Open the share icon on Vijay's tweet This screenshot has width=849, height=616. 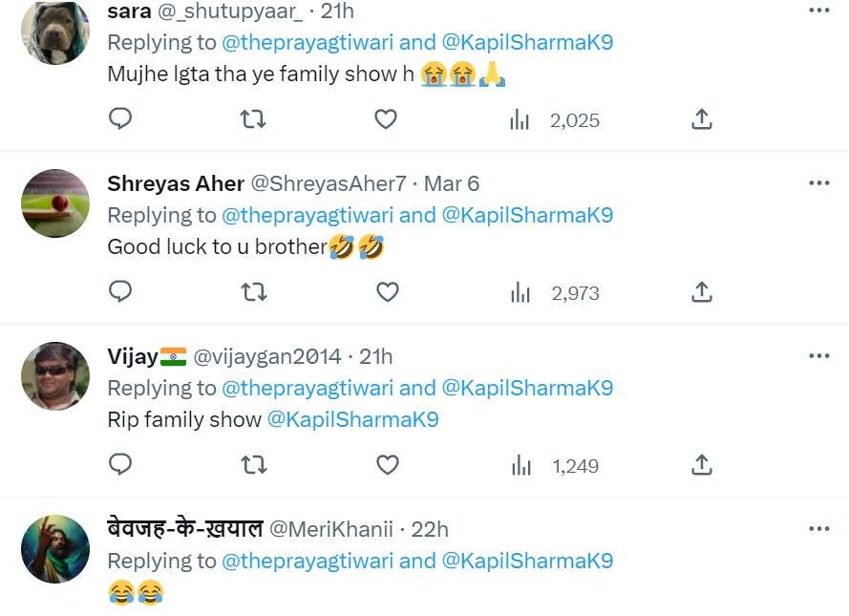point(701,464)
